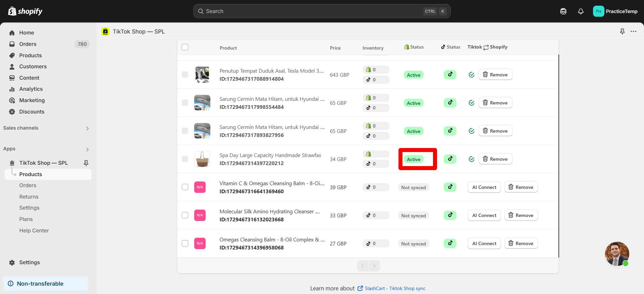Select the 27 GBP Omegas Cleansing Balm checkbox
This screenshot has width=644, height=294.
click(x=185, y=243)
